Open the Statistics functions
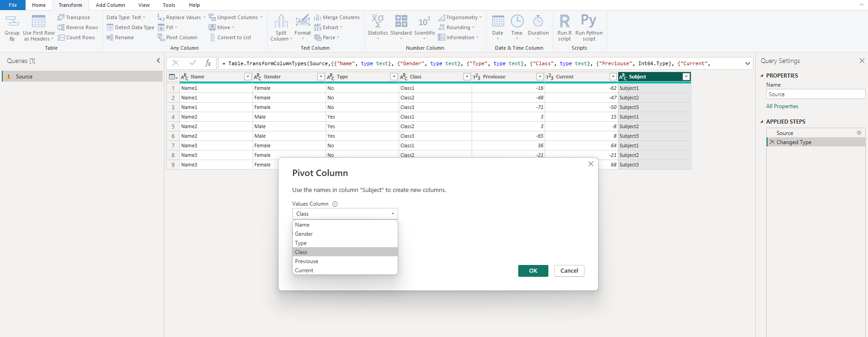 click(378, 27)
